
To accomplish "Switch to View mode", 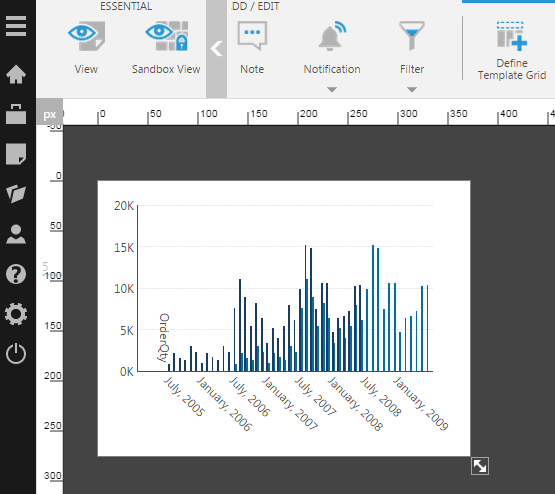I will point(86,47).
